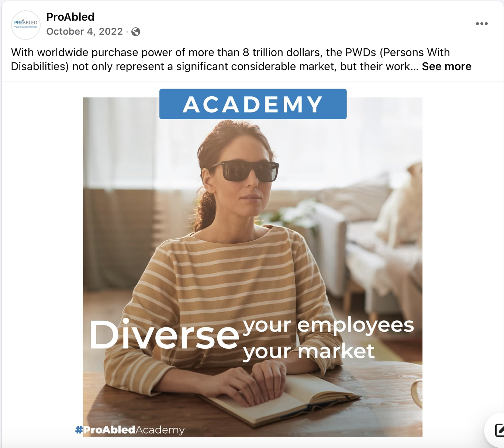Open the three-dot post options menu

[481, 24]
